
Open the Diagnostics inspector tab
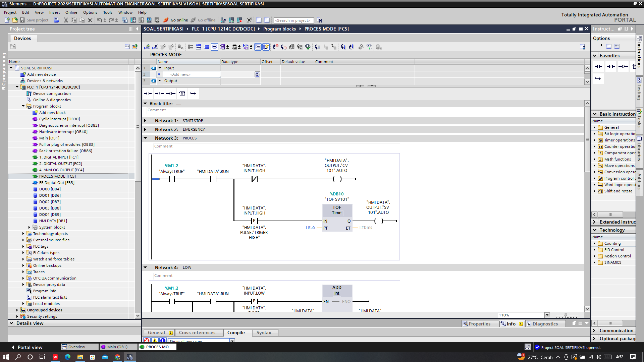click(x=545, y=324)
